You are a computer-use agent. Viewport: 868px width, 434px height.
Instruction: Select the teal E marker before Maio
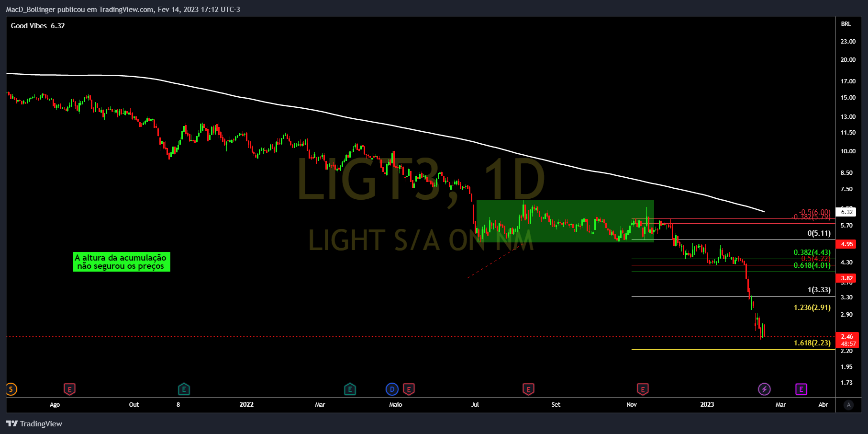click(350, 389)
